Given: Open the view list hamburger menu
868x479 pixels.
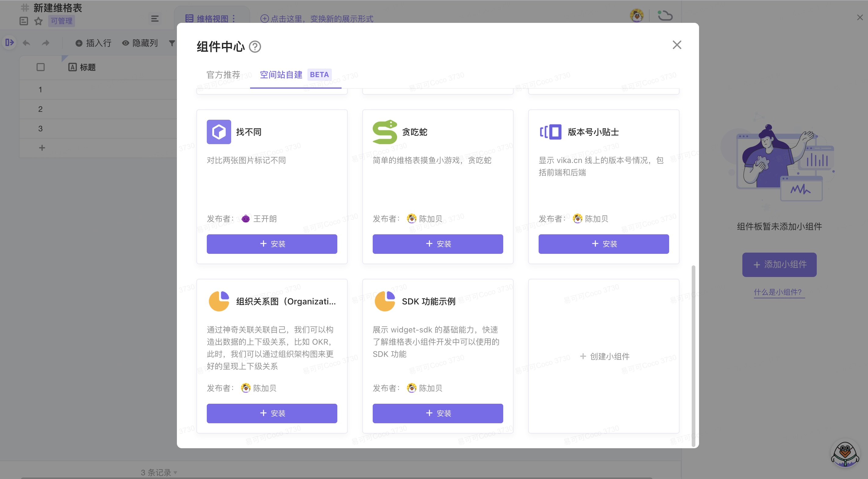Looking at the screenshot, I should click(155, 19).
